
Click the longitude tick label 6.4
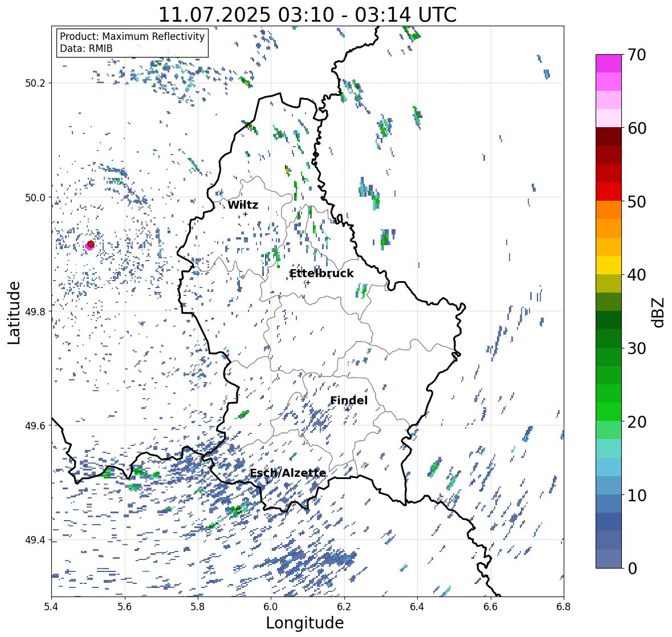coord(417,607)
